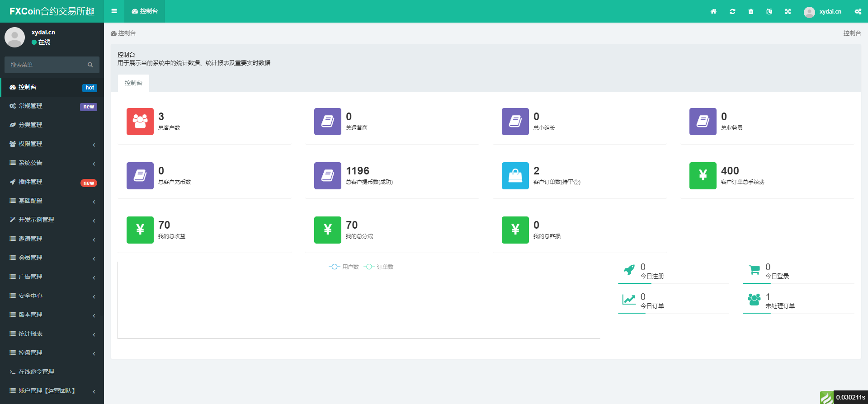Expand 控盘管理 sidebar menu
The height and width of the screenshot is (404, 868).
point(52,352)
